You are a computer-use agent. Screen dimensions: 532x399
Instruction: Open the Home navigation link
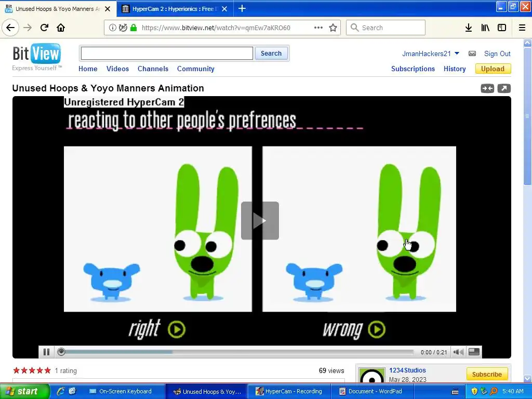click(88, 69)
